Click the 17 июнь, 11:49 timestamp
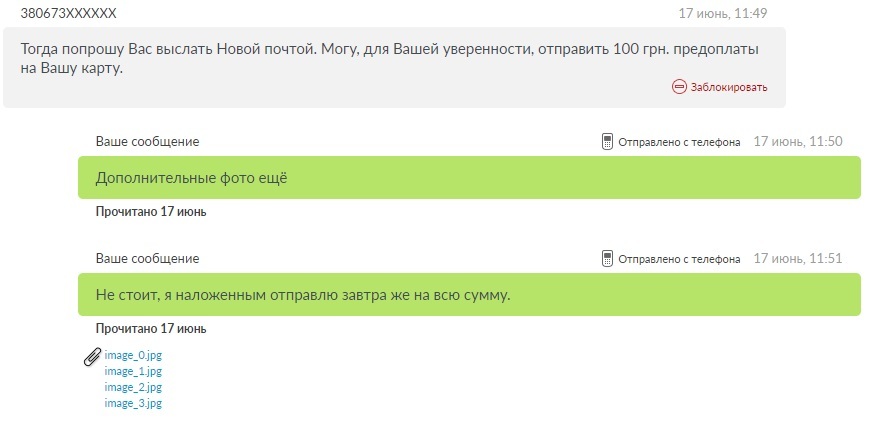This screenshot has width=869, height=431. pyautogui.click(x=722, y=14)
